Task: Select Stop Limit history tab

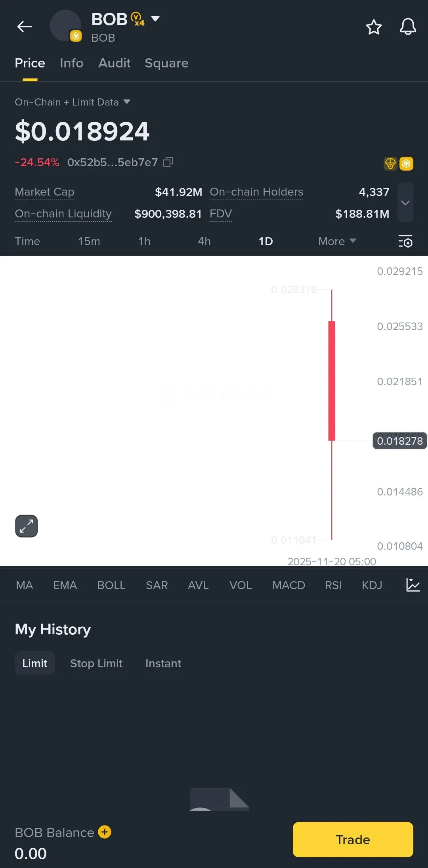Action: tap(96, 663)
